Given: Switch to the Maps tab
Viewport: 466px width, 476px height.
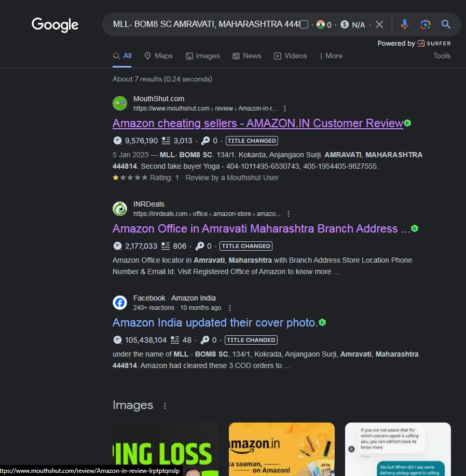Looking at the screenshot, I should coord(158,56).
